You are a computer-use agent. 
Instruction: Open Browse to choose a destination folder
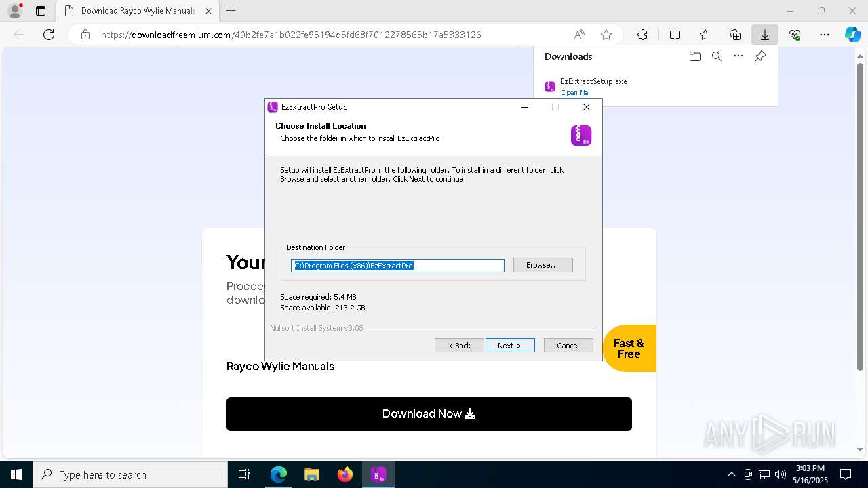coord(542,265)
